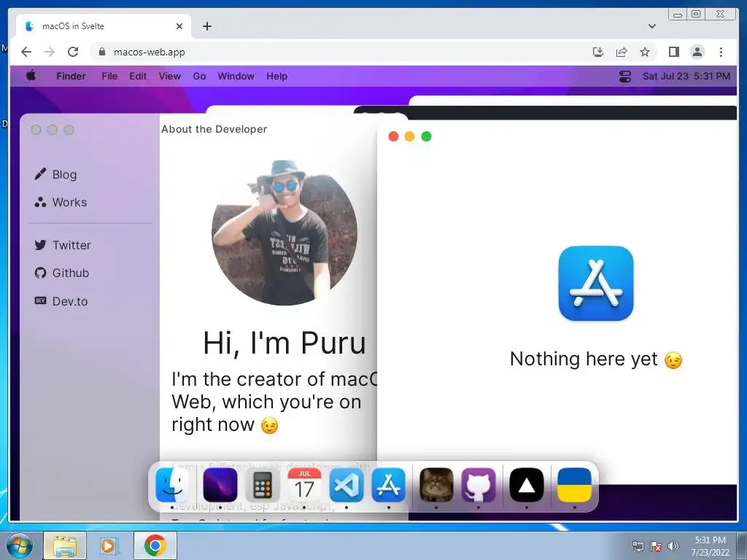Open the Go menu
This screenshot has height=560, width=747.
199,76
